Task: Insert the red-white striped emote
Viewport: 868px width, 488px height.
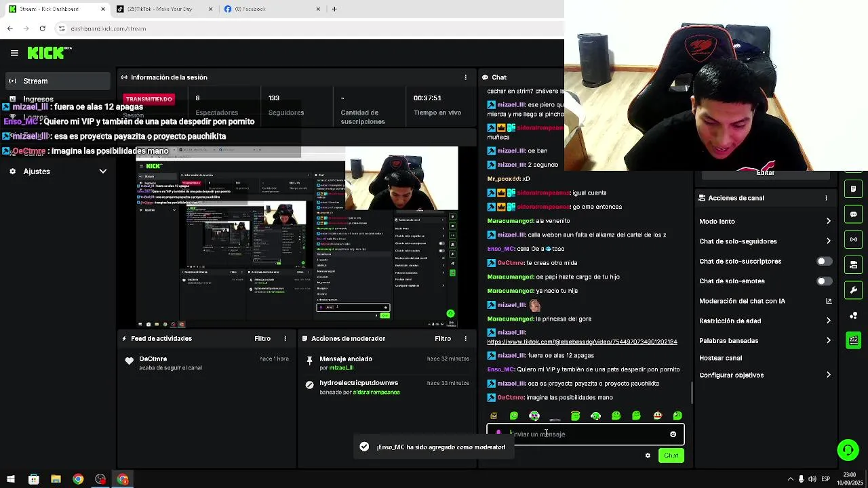Action: click(657, 415)
